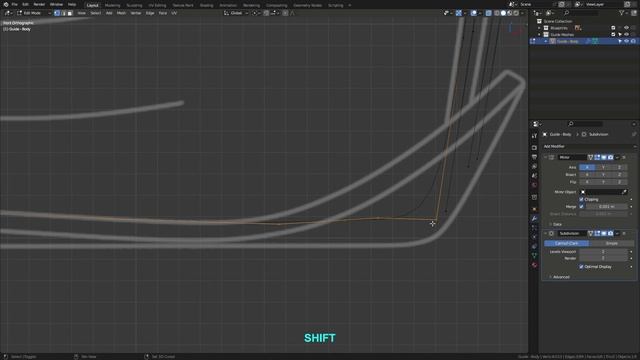The image size is (640, 360).
Task: Enable Flip Z button
Action: (x=619, y=182)
